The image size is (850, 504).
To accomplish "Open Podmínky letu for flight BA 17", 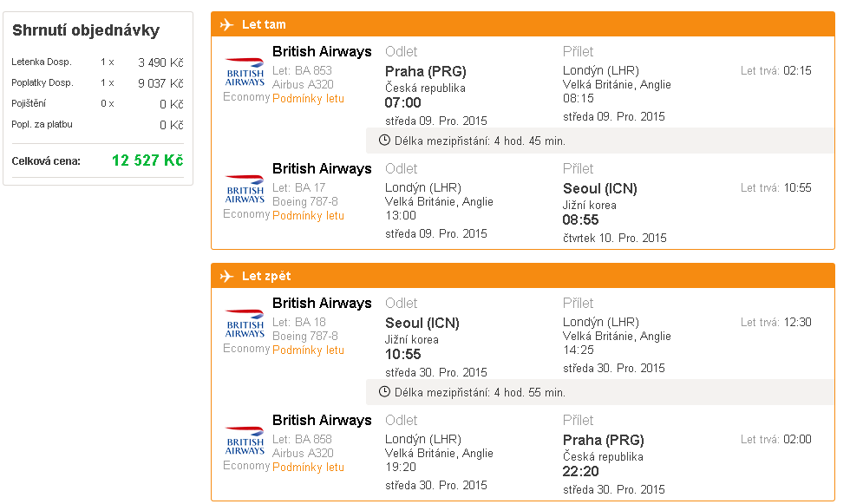I will 308,216.
